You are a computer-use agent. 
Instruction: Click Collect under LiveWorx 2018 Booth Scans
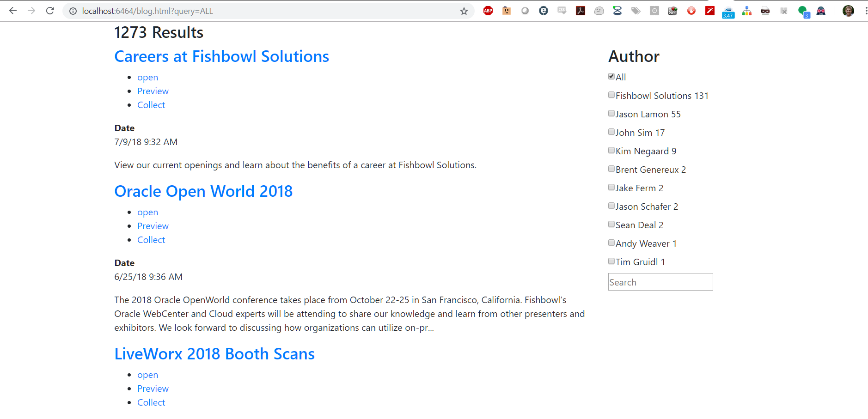click(151, 402)
